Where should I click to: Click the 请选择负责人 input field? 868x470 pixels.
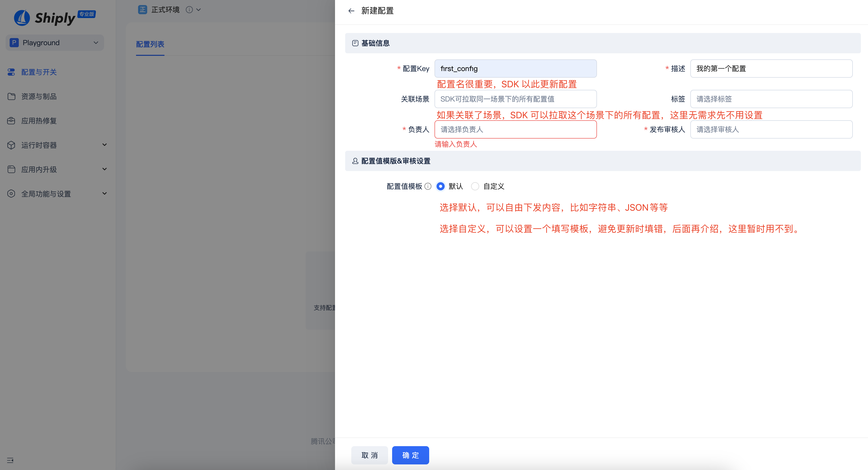pyautogui.click(x=515, y=129)
